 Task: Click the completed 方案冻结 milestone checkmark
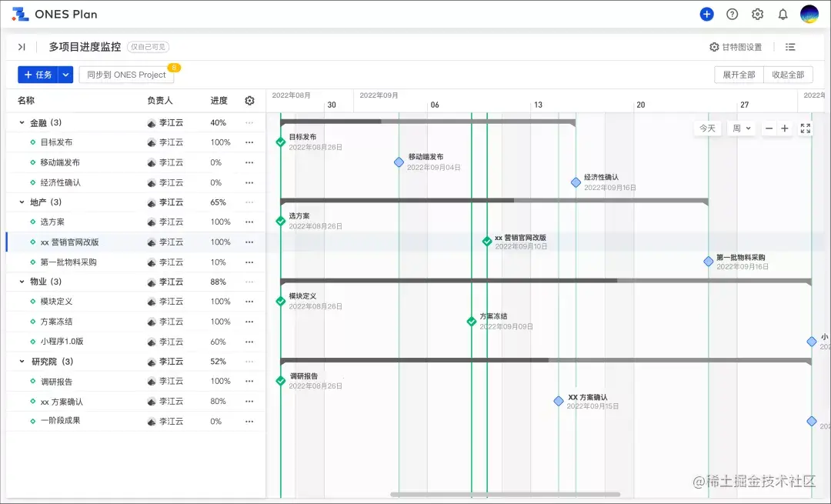coord(472,322)
